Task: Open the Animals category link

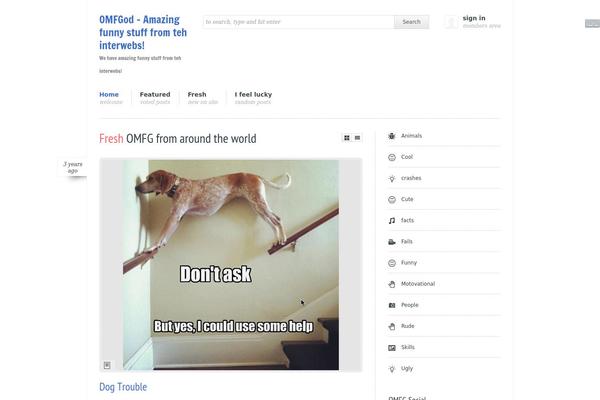Action: (x=411, y=136)
